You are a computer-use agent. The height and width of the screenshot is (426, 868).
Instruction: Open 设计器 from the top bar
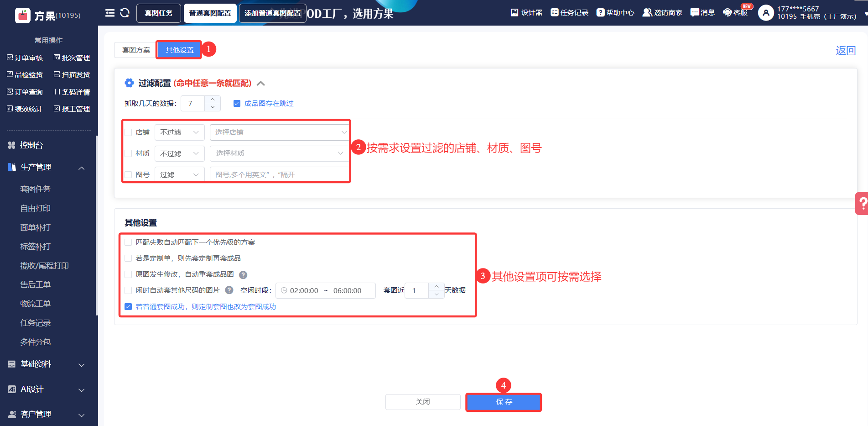click(526, 12)
